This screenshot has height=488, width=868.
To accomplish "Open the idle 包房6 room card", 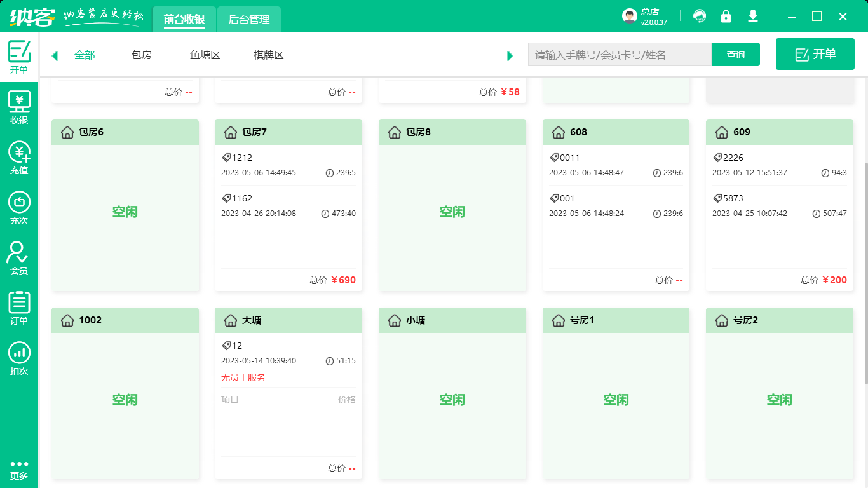I will tap(125, 212).
